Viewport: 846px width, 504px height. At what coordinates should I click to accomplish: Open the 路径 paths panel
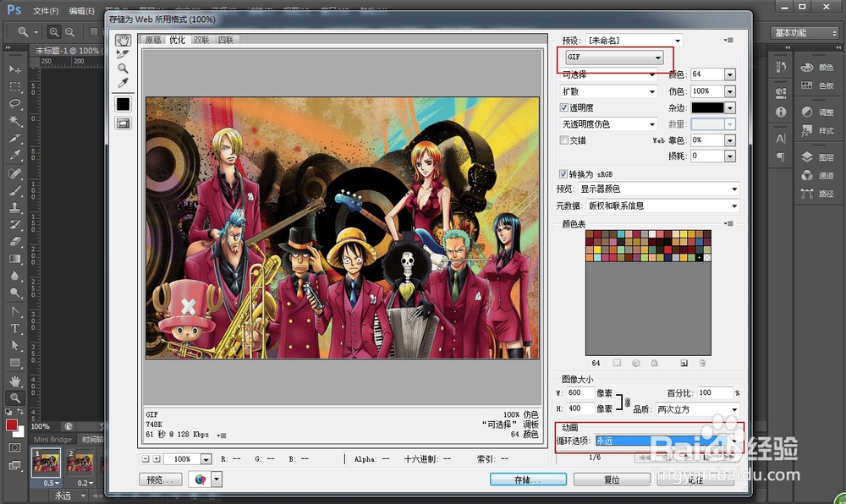pyautogui.click(x=818, y=194)
